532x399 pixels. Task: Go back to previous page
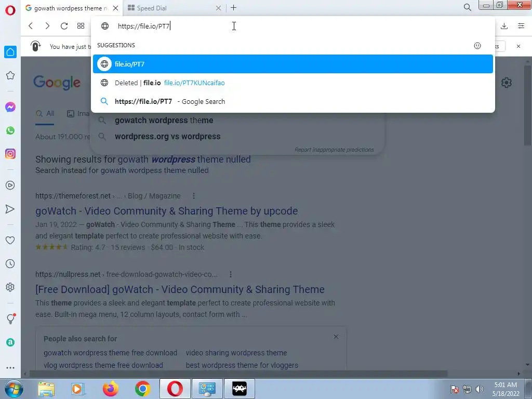click(x=31, y=26)
